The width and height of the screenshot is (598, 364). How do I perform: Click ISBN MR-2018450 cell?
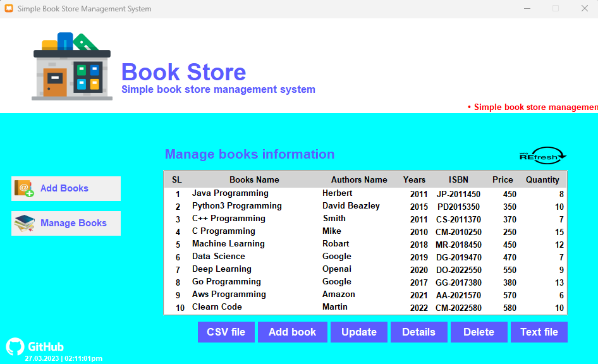(458, 245)
